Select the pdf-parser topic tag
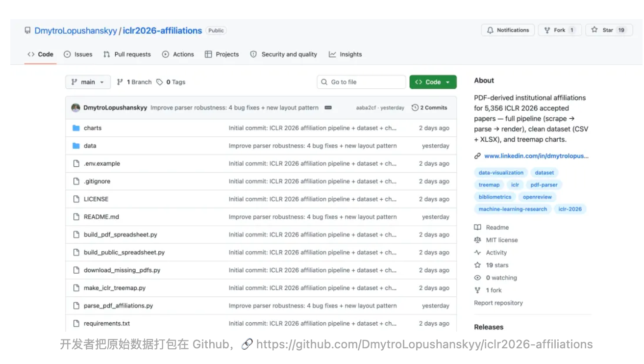This screenshot has width=644, height=364. coord(544,185)
